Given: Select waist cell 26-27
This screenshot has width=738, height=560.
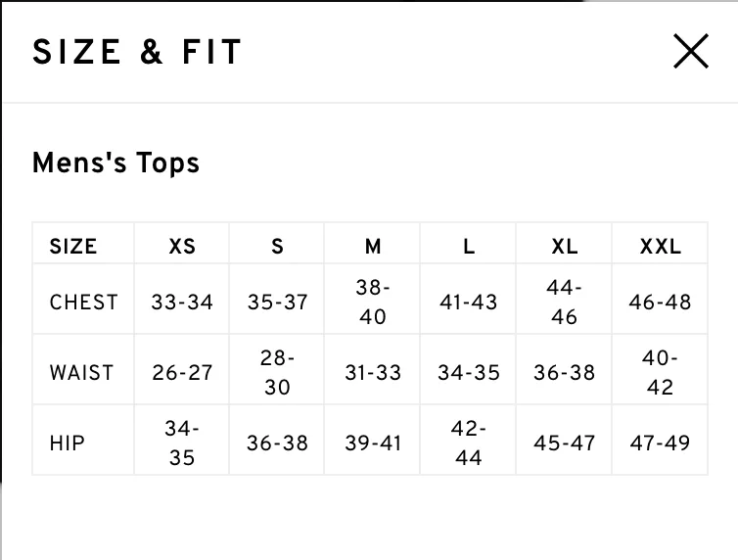Looking at the screenshot, I should 182,372.
